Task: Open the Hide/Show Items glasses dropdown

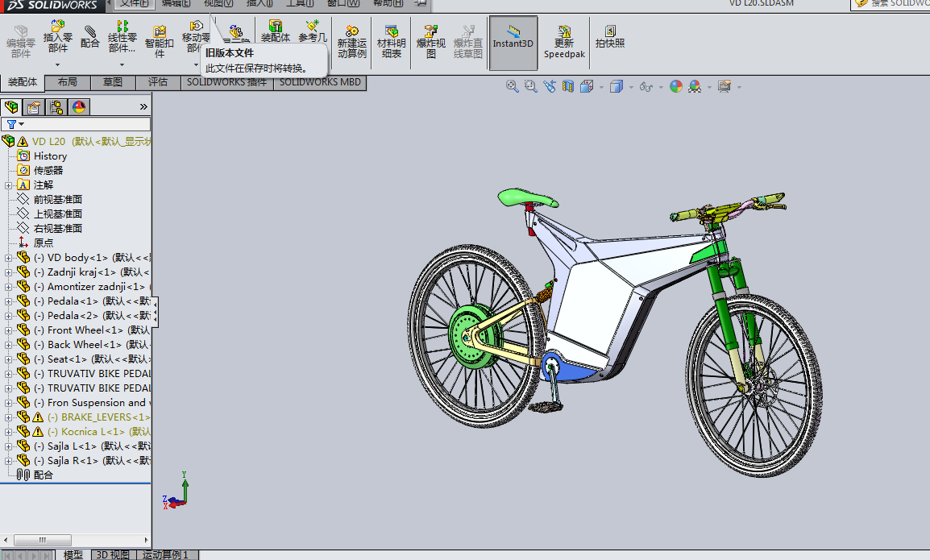Action: [x=646, y=86]
